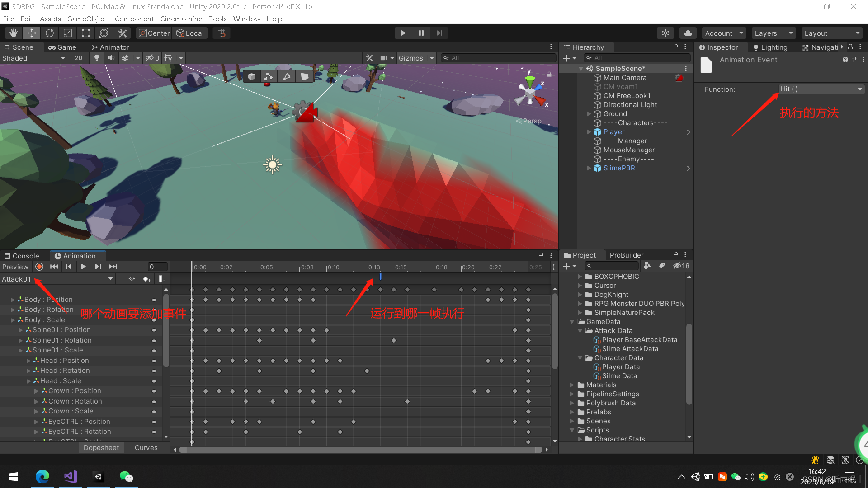Click the Preview button in Animation
868x488 pixels.
coord(15,267)
